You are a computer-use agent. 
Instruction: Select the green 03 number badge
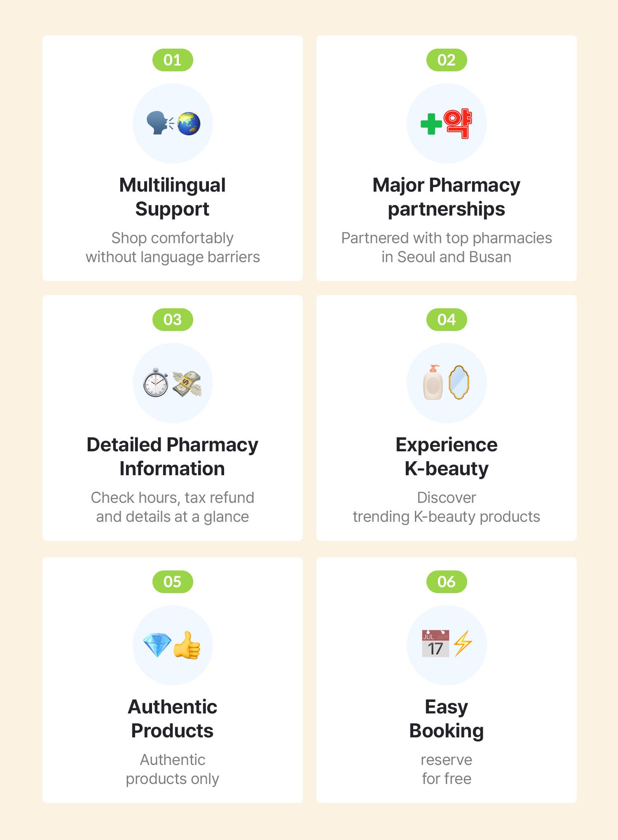173,320
